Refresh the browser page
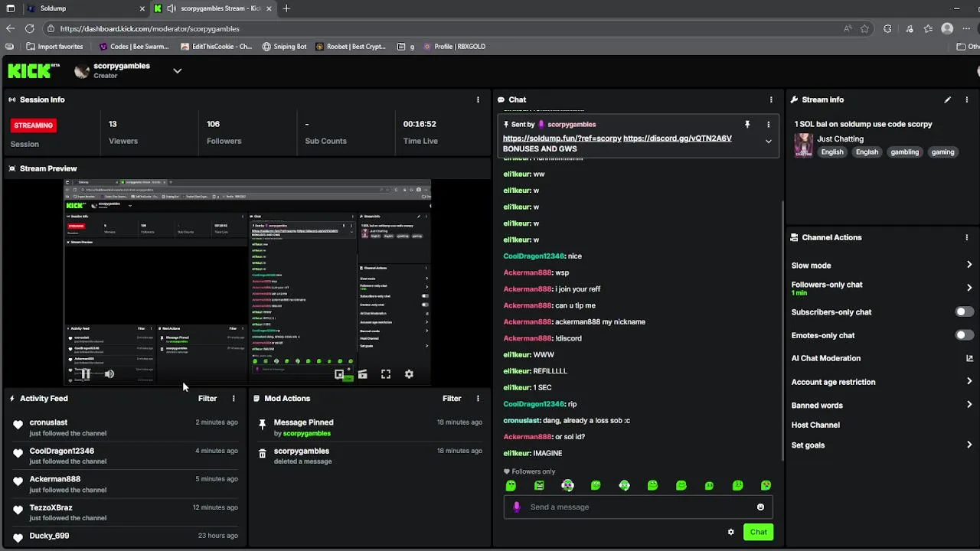 point(29,28)
